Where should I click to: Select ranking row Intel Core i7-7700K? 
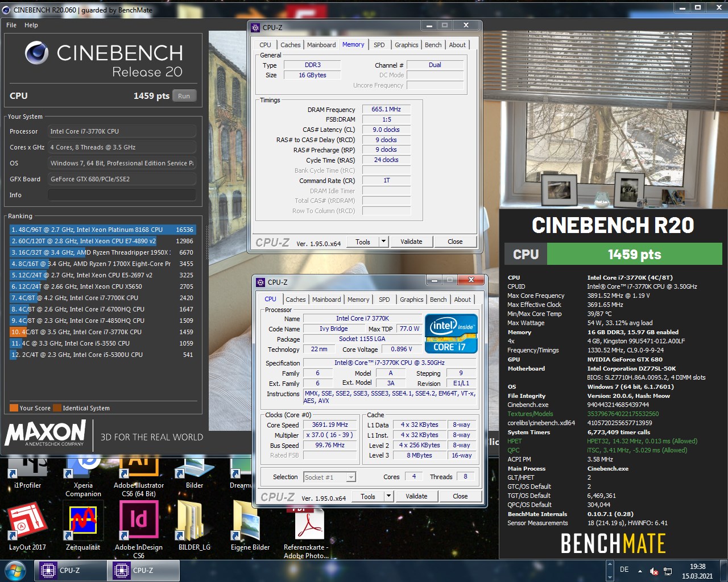[x=103, y=298]
